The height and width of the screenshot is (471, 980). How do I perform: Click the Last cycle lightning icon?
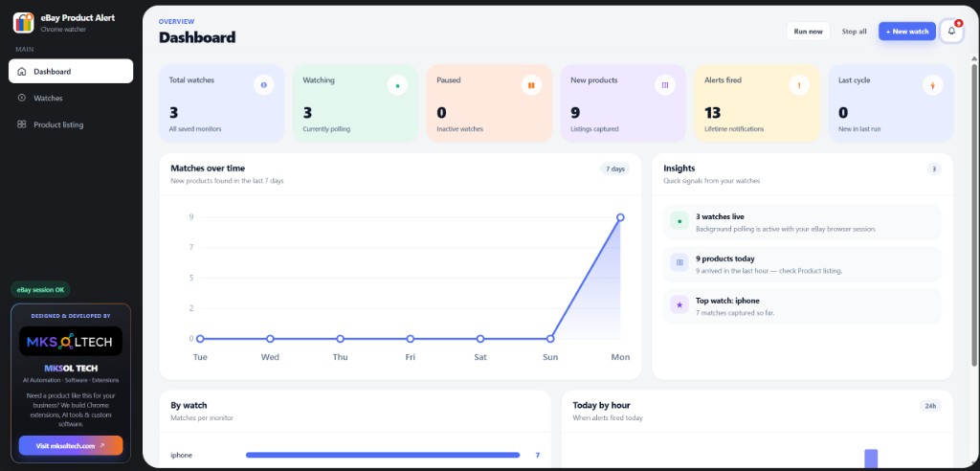(x=932, y=85)
